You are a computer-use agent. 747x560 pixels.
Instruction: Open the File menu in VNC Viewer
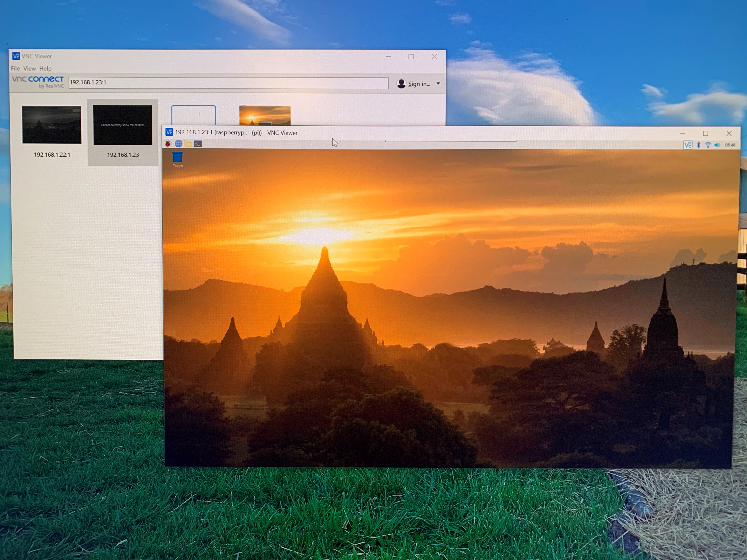coord(15,68)
